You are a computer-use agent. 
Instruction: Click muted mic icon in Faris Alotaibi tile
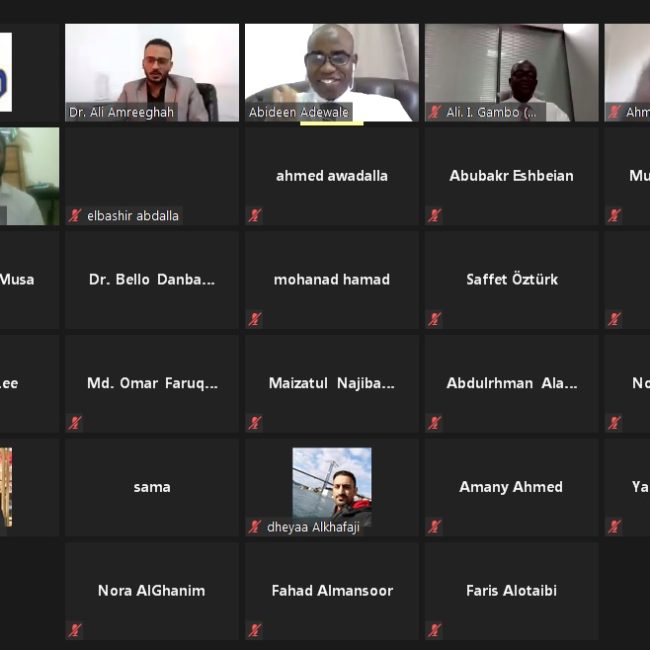point(435,631)
